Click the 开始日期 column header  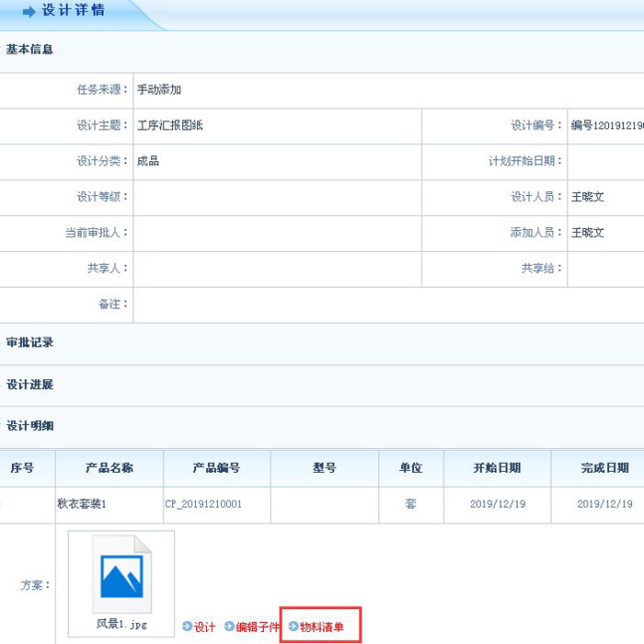tap(497, 468)
